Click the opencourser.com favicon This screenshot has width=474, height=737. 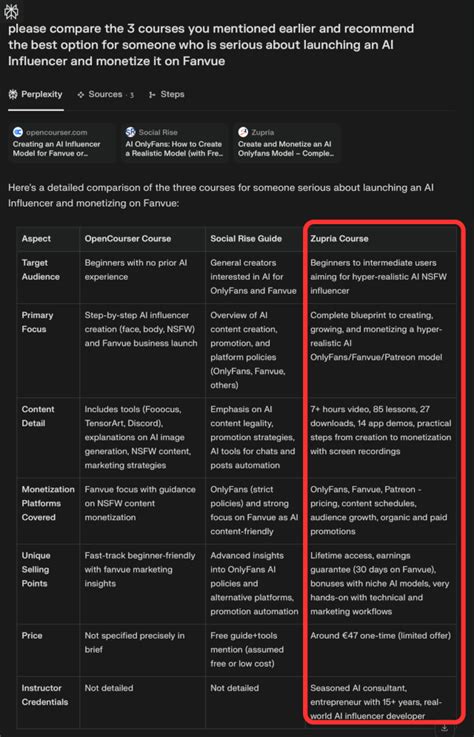[18, 133]
